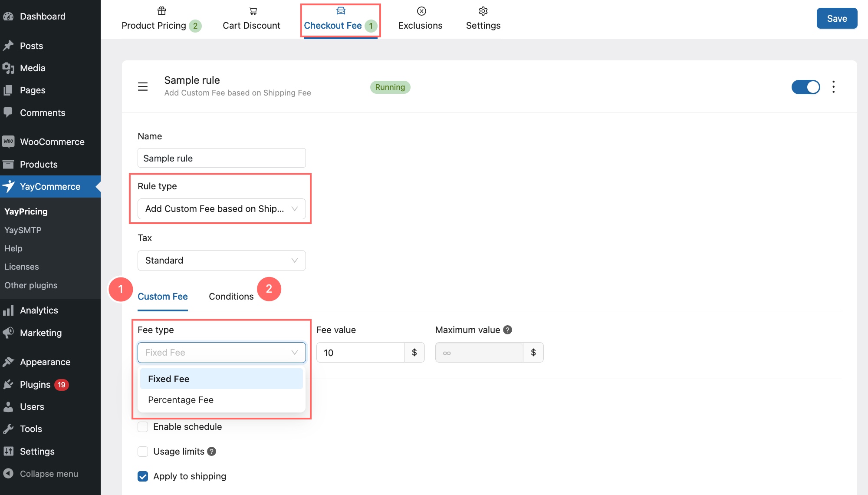Viewport: 868px width, 495px height.
Task: Click the Cart Discount cart icon
Action: coord(253,11)
